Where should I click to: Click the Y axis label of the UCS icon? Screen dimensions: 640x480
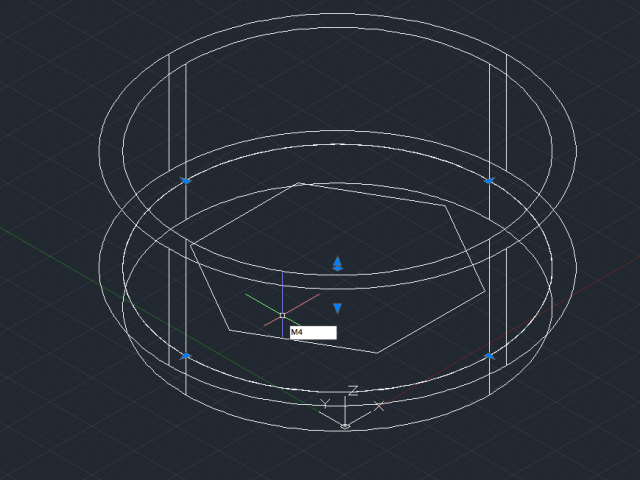(324, 404)
